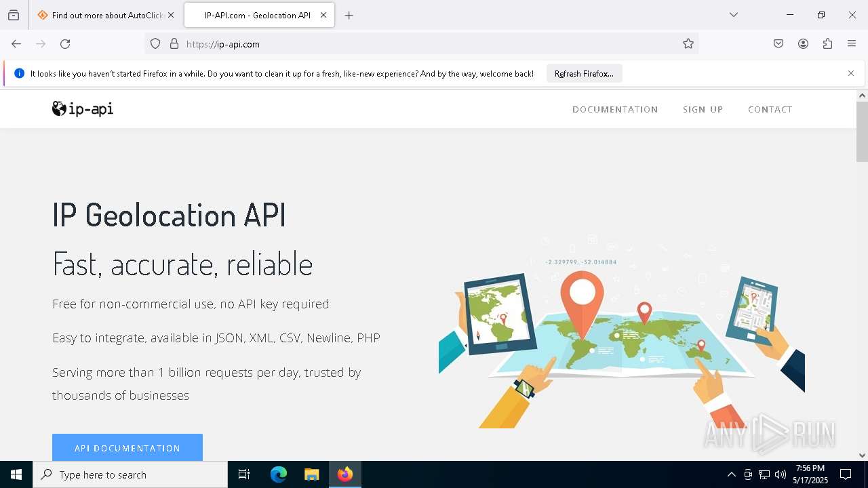The width and height of the screenshot is (868, 488).
Task: Close the IP-API.com tab
Action: coord(323,15)
